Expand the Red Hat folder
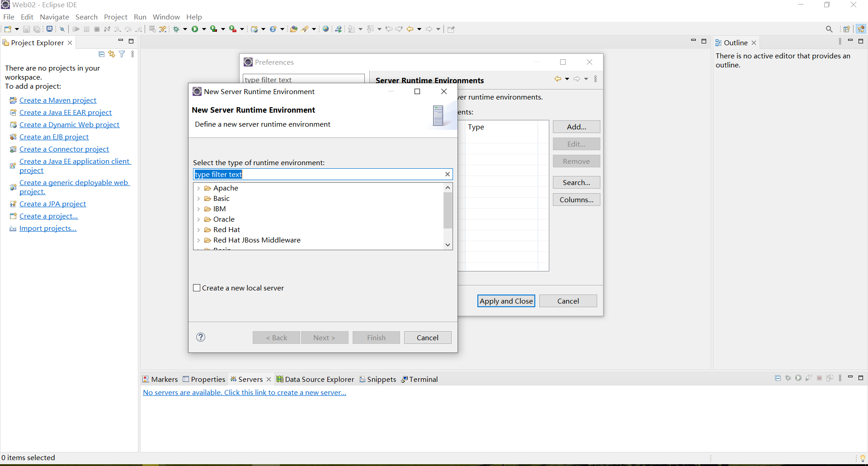Screen dimensions: 868x466 pos(198,230)
